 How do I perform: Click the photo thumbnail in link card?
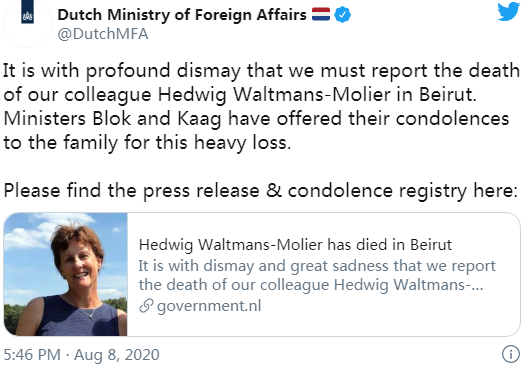pos(66,274)
